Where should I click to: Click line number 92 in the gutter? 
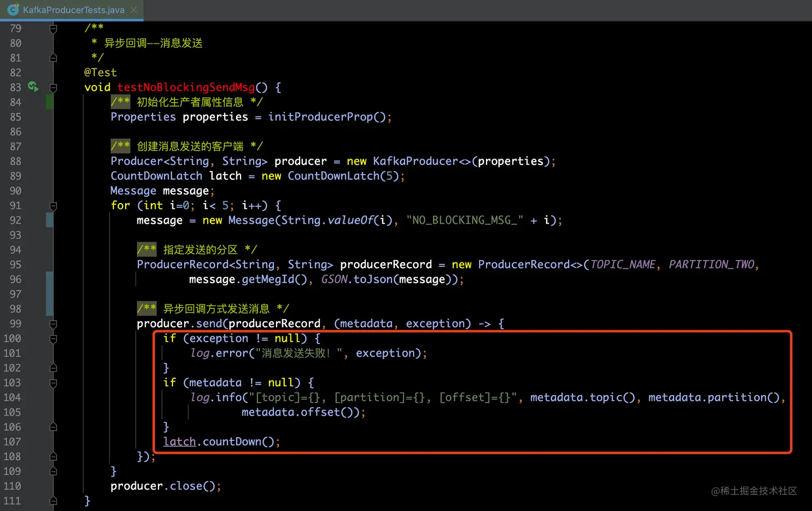[x=16, y=220]
